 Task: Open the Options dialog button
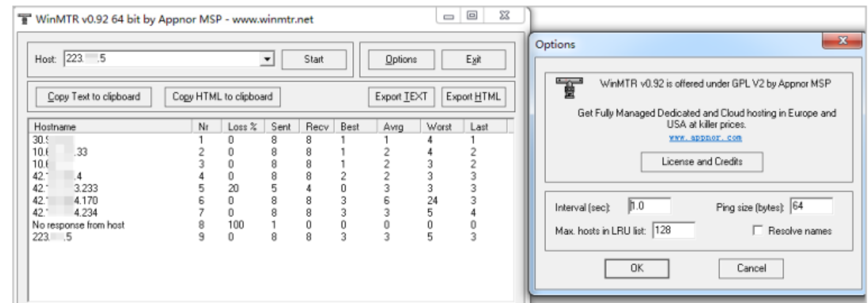(x=401, y=60)
